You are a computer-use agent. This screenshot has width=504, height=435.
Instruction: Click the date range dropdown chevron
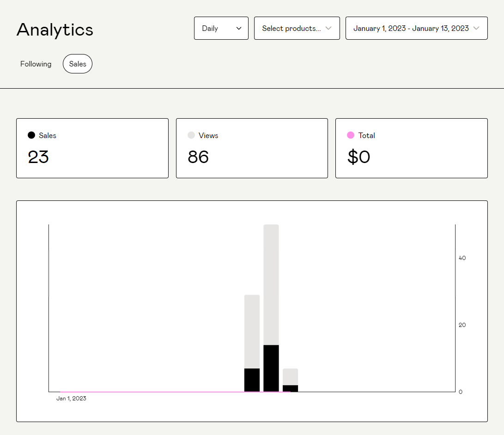click(476, 28)
